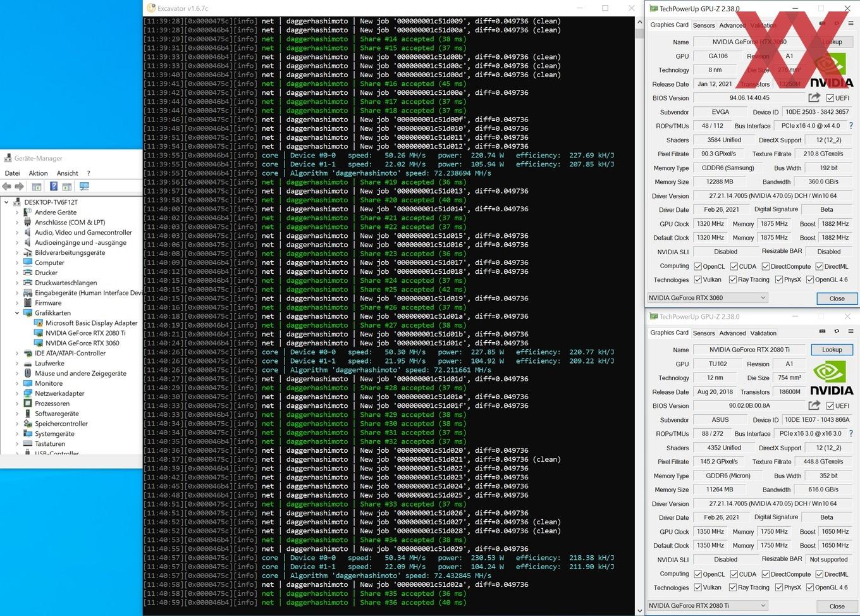Select IDE ATA/ATAPI-Controller in device tree
The height and width of the screenshot is (616, 860).
point(70,354)
